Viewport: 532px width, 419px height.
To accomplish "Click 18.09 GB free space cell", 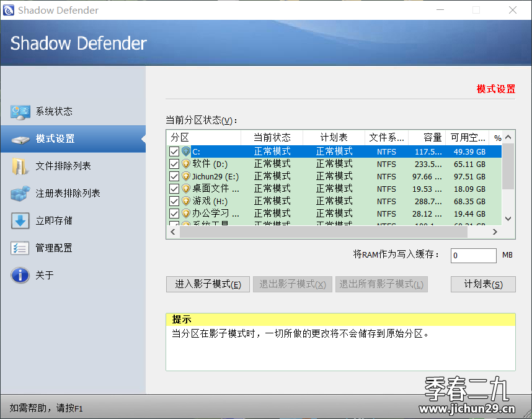I will 469,189.
